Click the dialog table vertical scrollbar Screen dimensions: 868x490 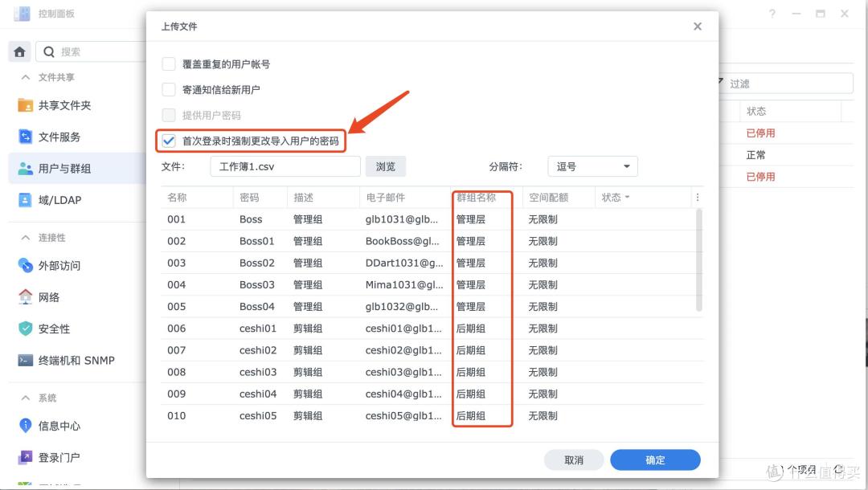pyautogui.click(x=699, y=260)
